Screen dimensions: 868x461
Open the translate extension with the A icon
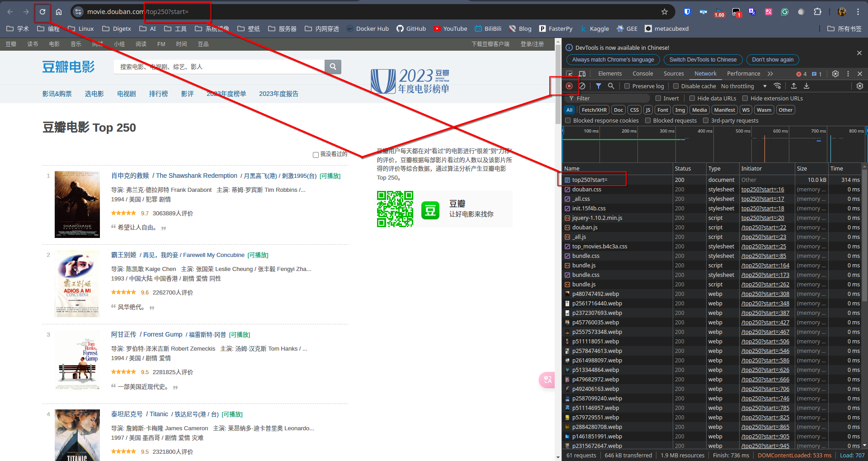752,12
